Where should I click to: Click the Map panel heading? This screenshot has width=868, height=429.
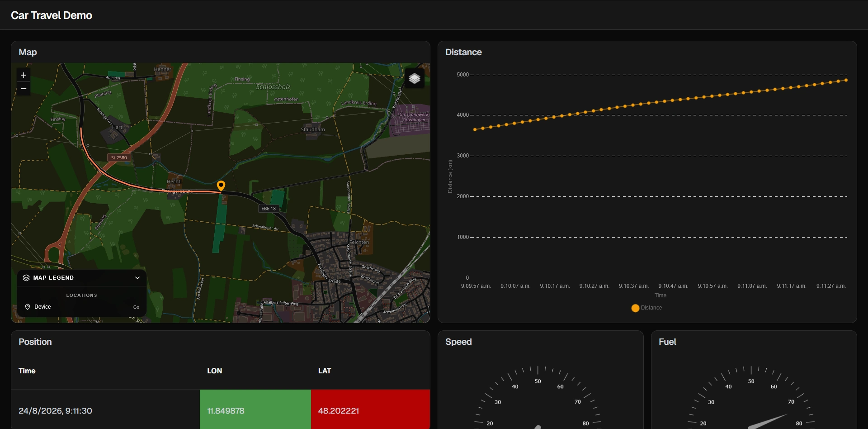tap(28, 52)
